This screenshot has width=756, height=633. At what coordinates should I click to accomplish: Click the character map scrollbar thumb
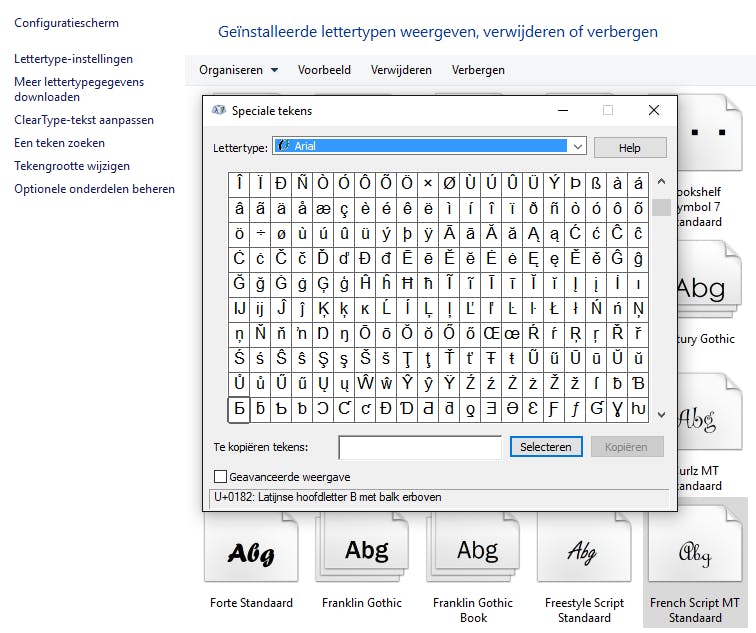[x=662, y=207]
